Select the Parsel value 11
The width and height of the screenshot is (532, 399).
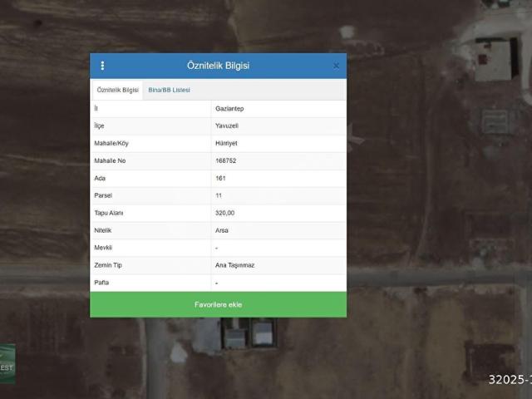click(219, 195)
